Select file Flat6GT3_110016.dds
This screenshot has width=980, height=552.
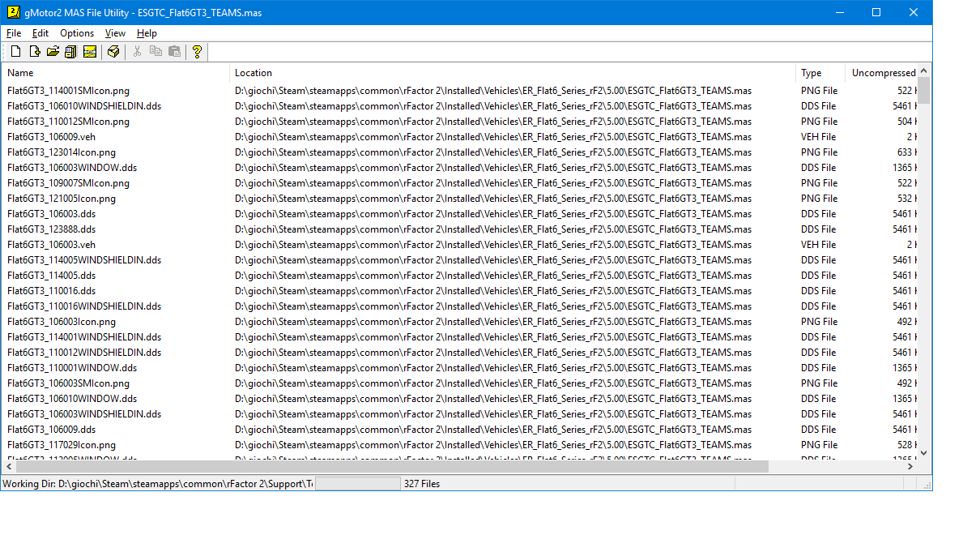(x=51, y=291)
